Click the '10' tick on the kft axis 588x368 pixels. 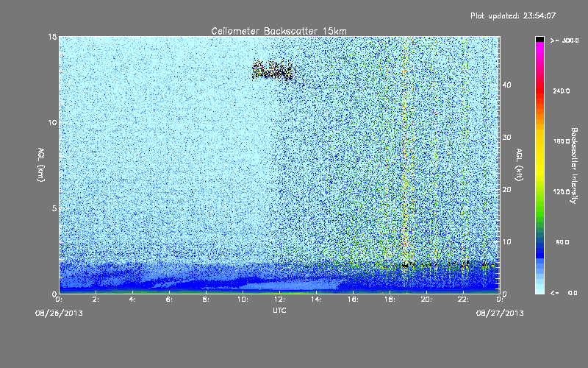tap(506, 242)
